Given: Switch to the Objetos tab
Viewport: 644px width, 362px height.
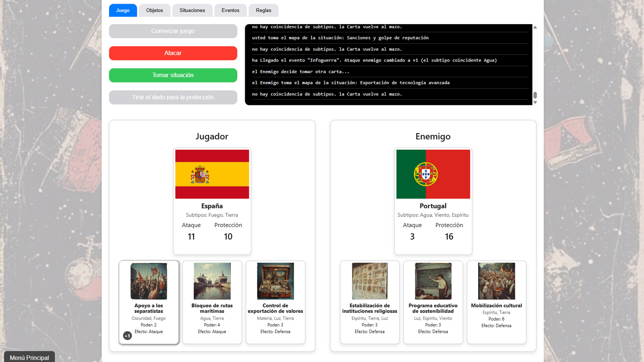Looking at the screenshot, I should tap(155, 10).
